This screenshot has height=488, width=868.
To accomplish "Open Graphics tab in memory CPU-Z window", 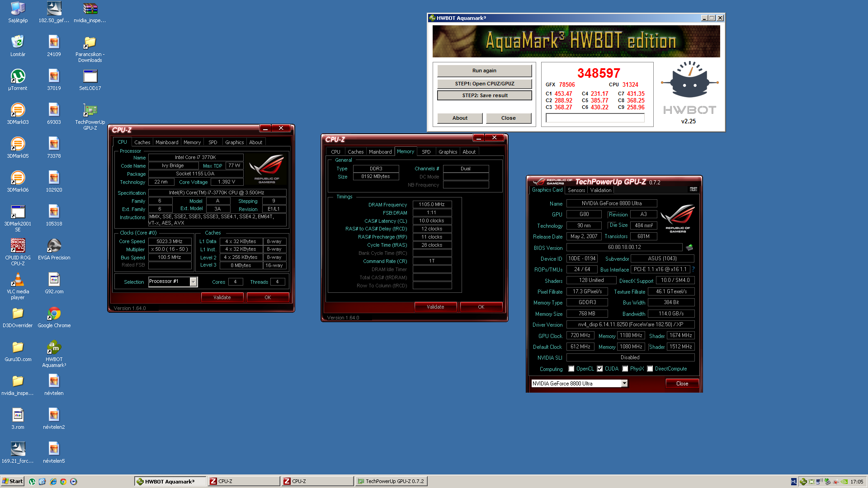I will (x=448, y=152).
